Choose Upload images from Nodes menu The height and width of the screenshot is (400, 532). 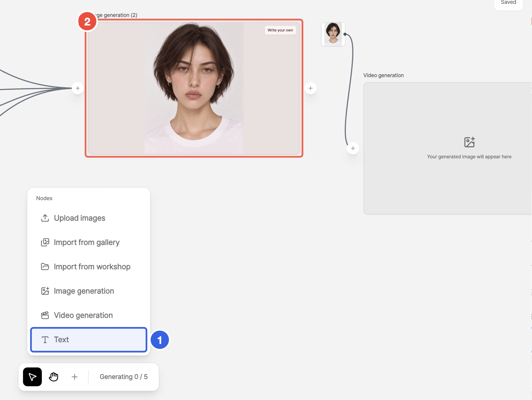[x=88, y=218]
